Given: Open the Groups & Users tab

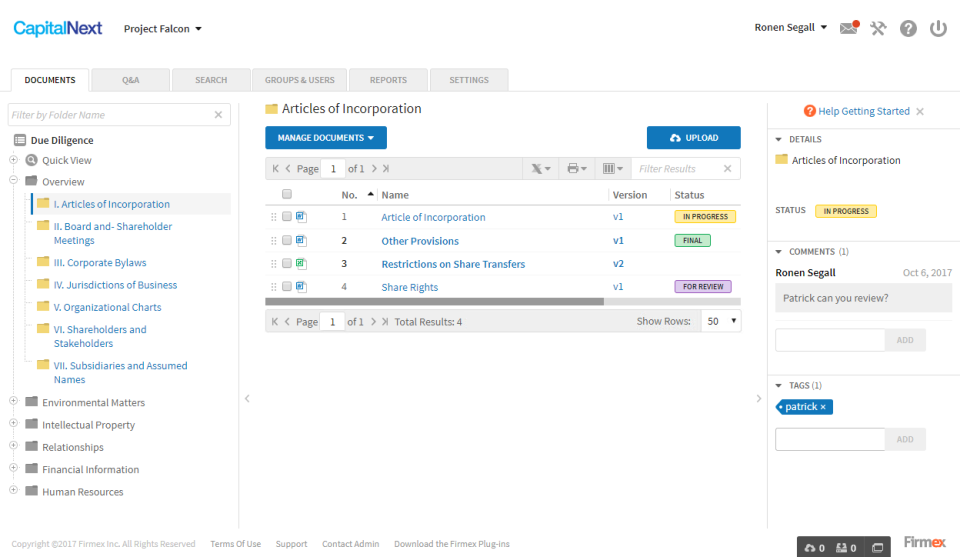Looking at the screenshot, I should (300, 80).
